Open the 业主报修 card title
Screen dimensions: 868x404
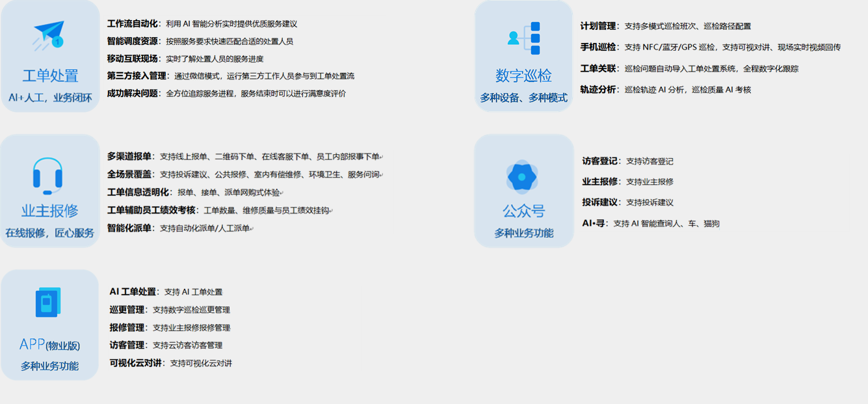50,211
